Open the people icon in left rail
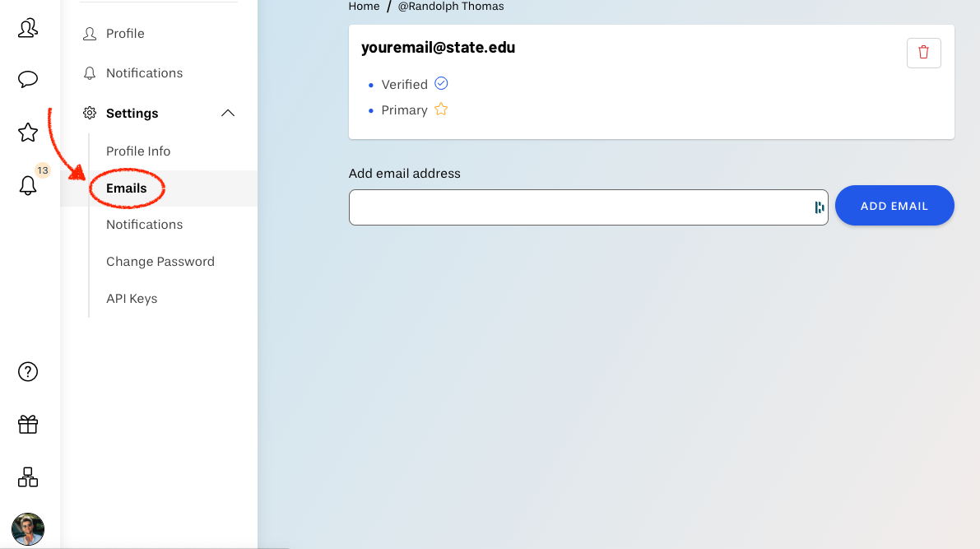 pos(28,28)
